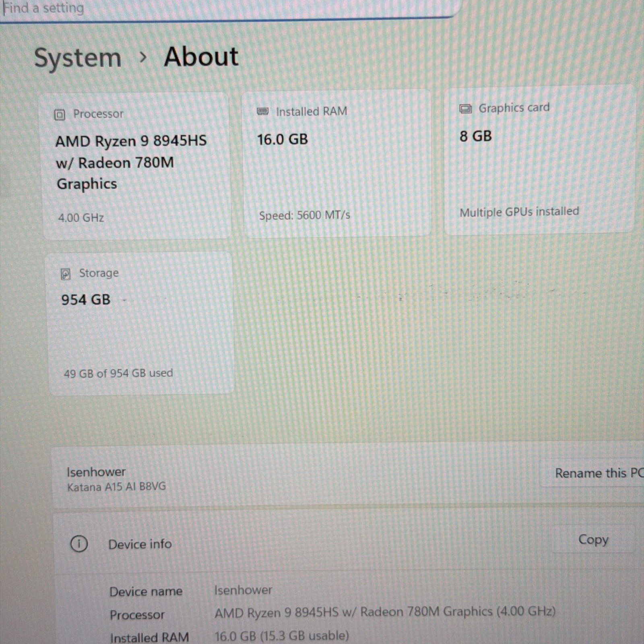Go back to System in breadcrumb
Viewport: 644px width, 644px height.
(78, 58)
